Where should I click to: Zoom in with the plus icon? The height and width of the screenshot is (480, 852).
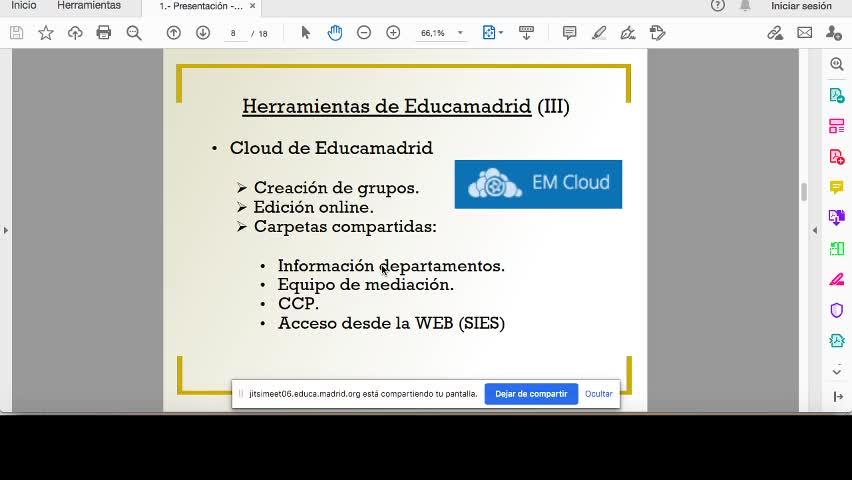[x=393, y=33]
